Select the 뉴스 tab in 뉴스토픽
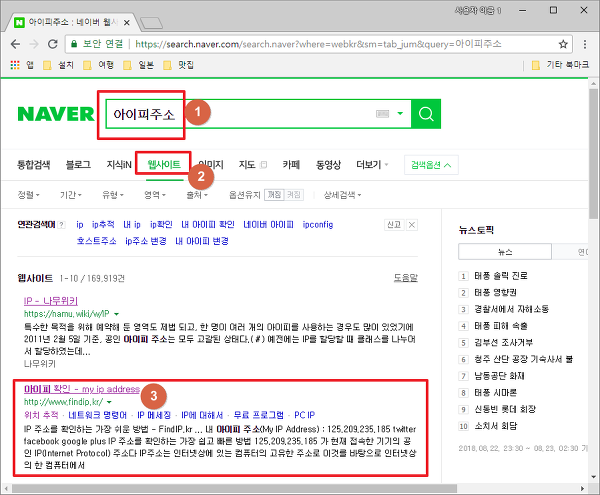This screenshot has height=495, width=600. pyautogui.click(x=505, y=252)
